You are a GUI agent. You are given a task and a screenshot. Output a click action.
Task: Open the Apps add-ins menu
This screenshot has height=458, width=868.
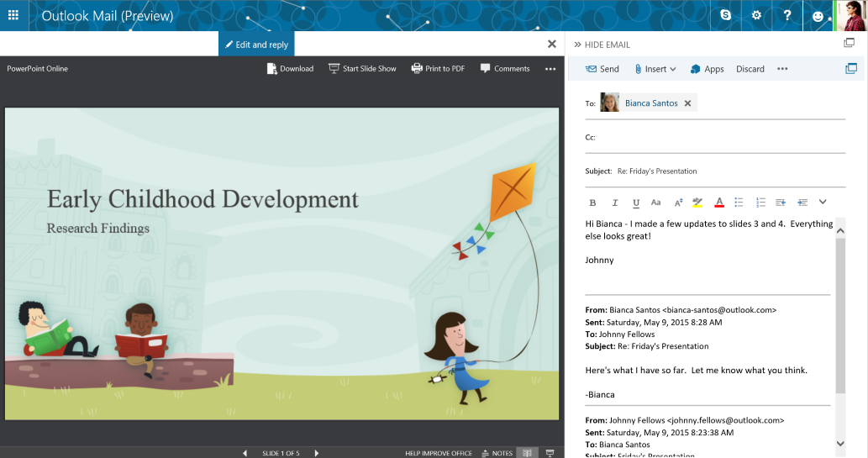(707, 69)
